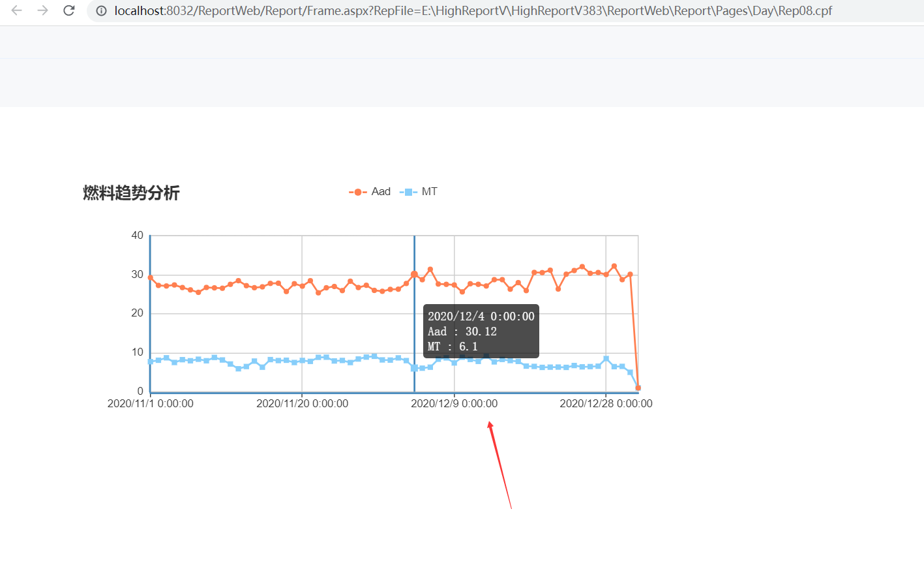
Task: Click the chart title 燃料趋势分析
Action: tap(131, 193)
